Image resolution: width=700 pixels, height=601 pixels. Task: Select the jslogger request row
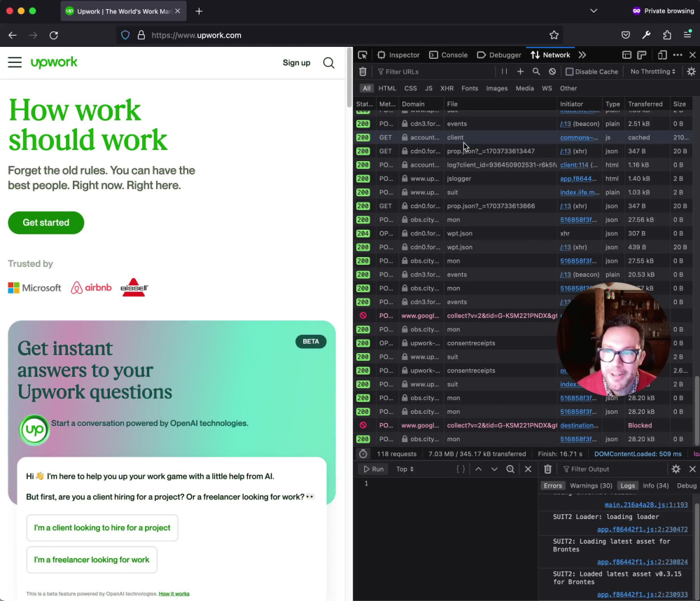[523, 179]
